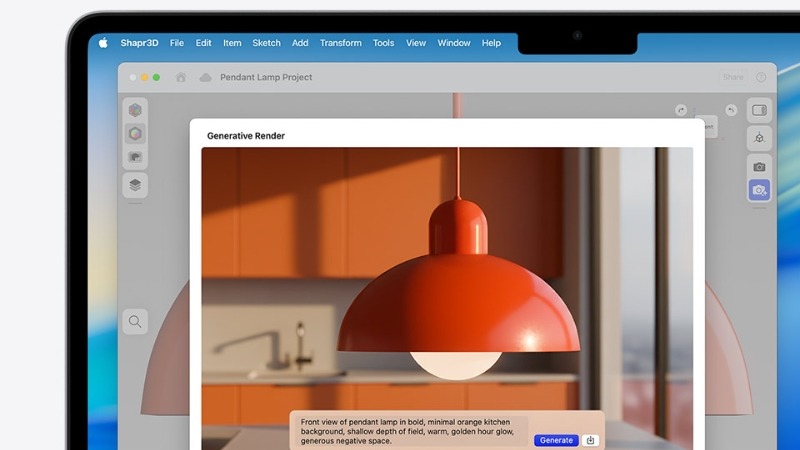The width and height of the screenshot is (800, 450).
Task: Click the camera snapshot icon
Action: (759, 166)
